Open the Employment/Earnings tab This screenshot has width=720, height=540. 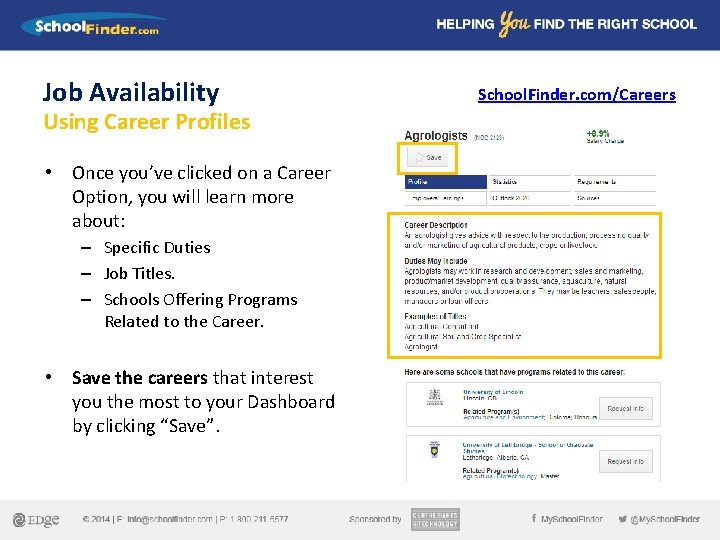click(x=445, y=198)
